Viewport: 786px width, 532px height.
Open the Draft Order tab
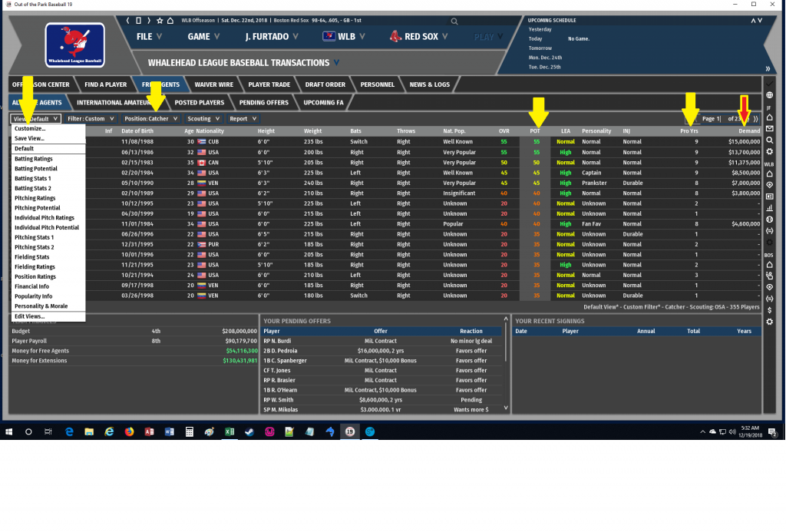click(x=325, y=84)
